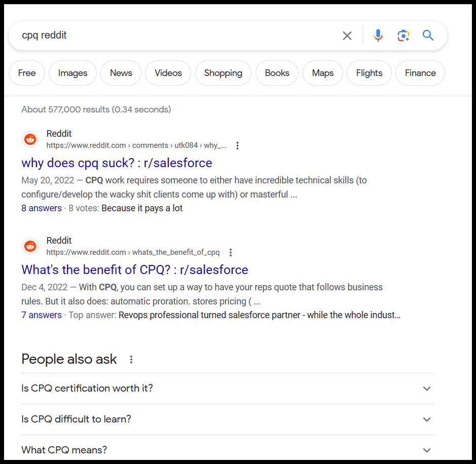Open Google Lens image search icon
476x464 pixels.
coord(403,35)
